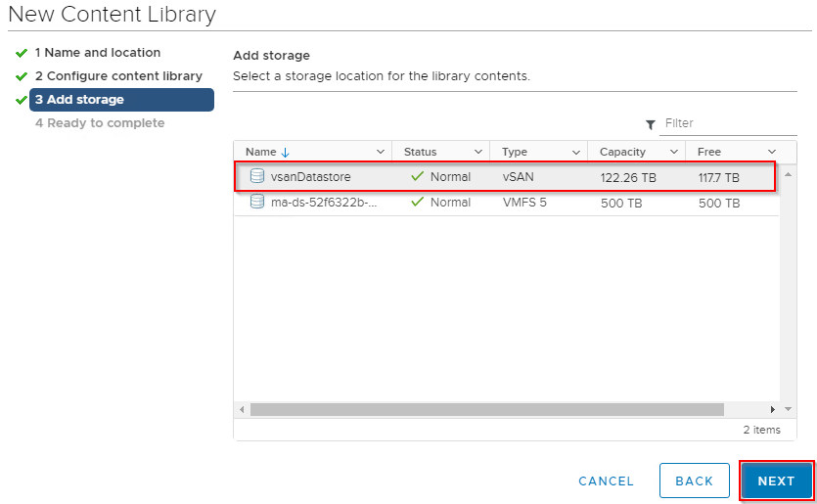Click the vsanDatastore Normal status checkmark
Screen dimensions: 817x504
tap(418, 176)
